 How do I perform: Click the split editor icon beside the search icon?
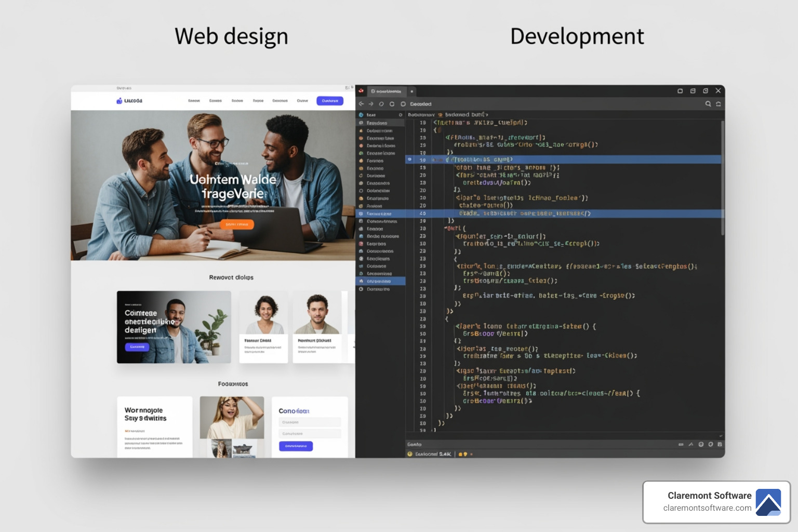point(718,104)
